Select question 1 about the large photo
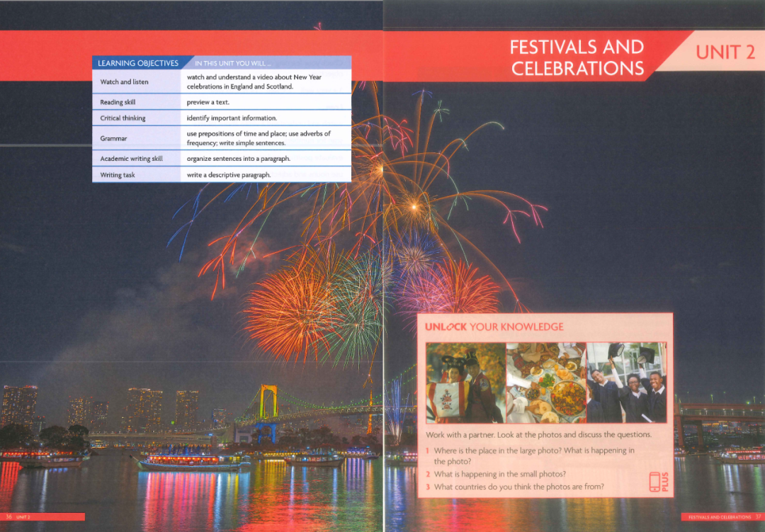 531,456
